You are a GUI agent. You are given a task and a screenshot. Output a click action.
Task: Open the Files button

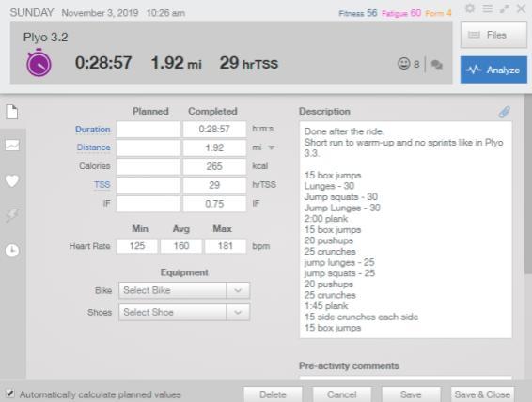point(493,35)
